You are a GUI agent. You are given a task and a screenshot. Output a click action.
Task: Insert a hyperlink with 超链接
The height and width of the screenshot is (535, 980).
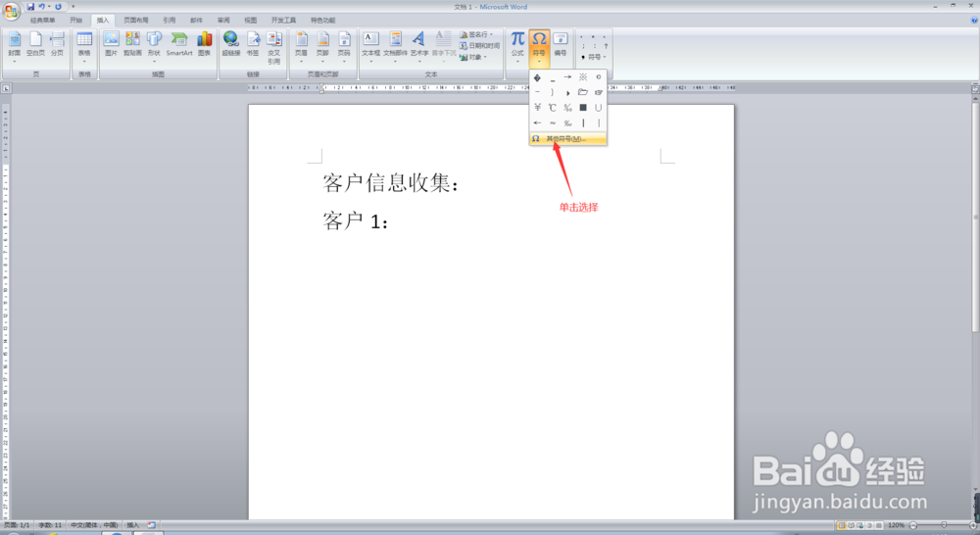(231, 44)
